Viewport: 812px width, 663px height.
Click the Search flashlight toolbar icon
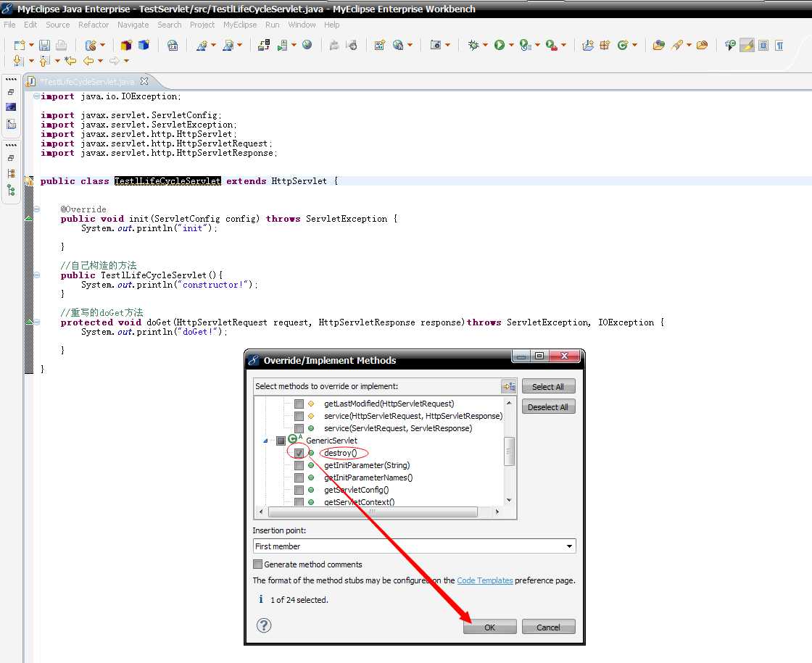677,46
